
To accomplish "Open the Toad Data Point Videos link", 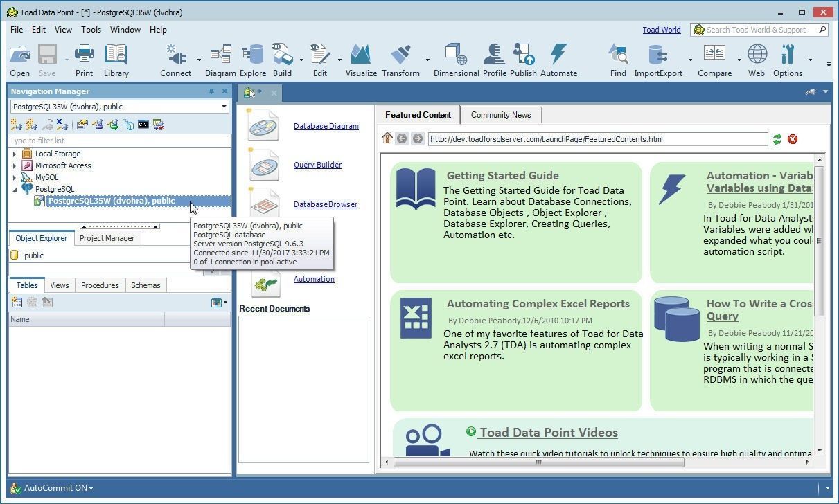I will pos(549,433).
